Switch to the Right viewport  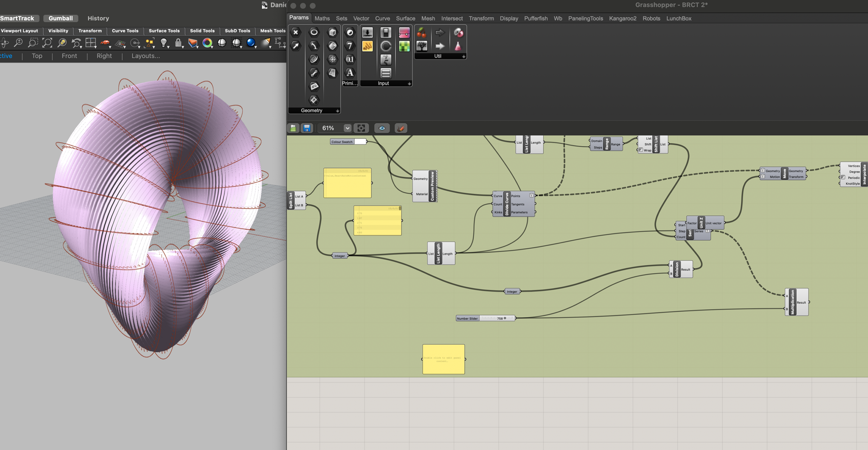104,56
